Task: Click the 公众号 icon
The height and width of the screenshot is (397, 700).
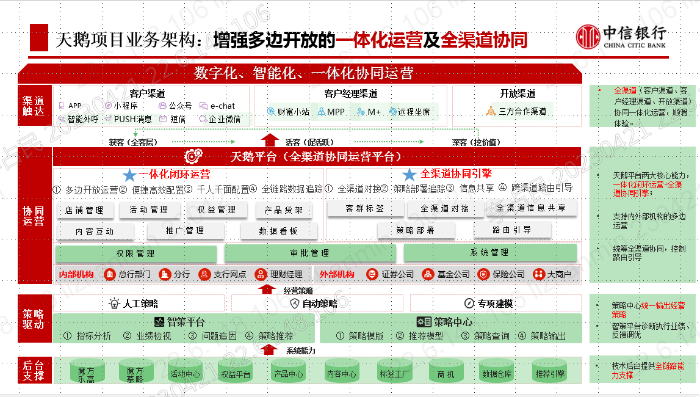Action: 162,106
